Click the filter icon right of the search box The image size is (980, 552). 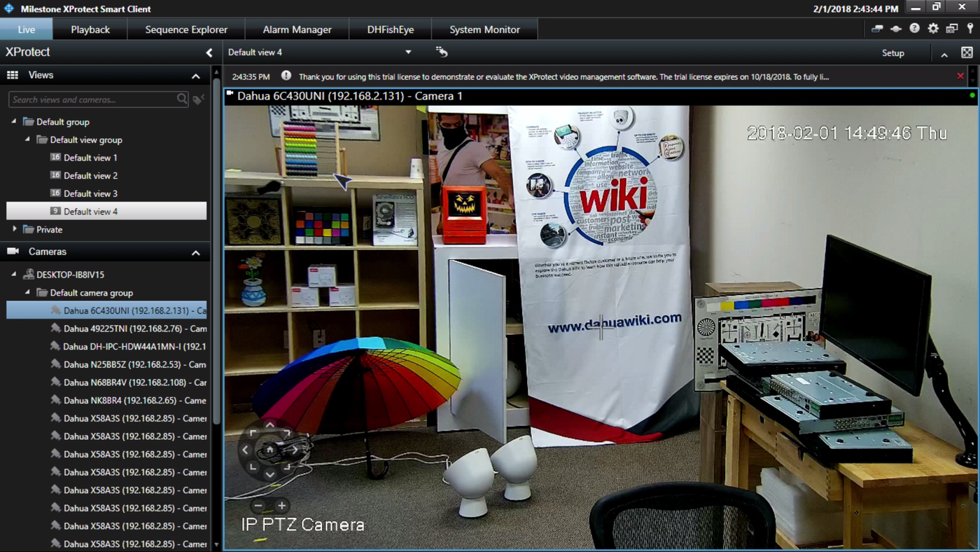(199, 99)
